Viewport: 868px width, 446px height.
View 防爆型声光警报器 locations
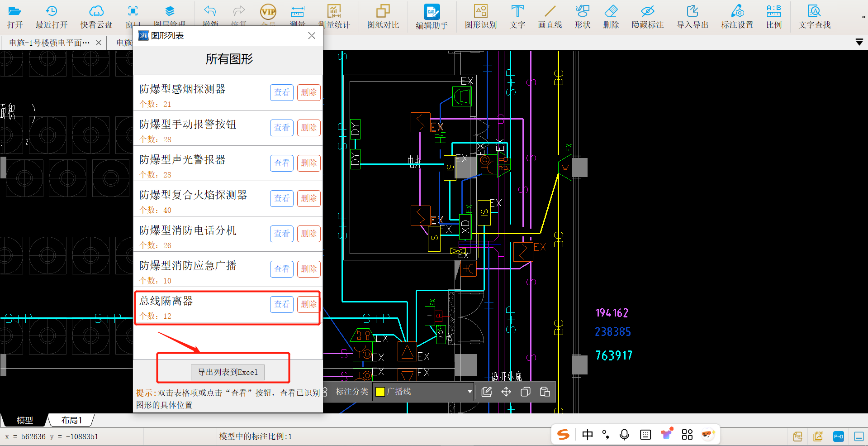tap(282, 163)
